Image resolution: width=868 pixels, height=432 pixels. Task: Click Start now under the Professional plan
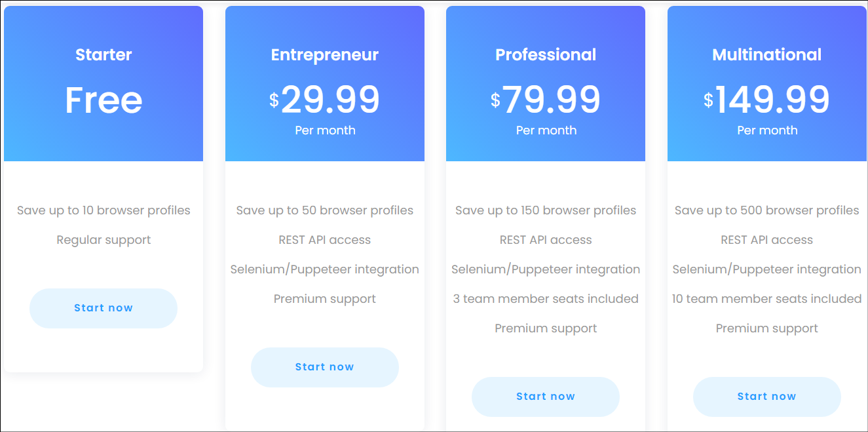click(x=546, y=397)
